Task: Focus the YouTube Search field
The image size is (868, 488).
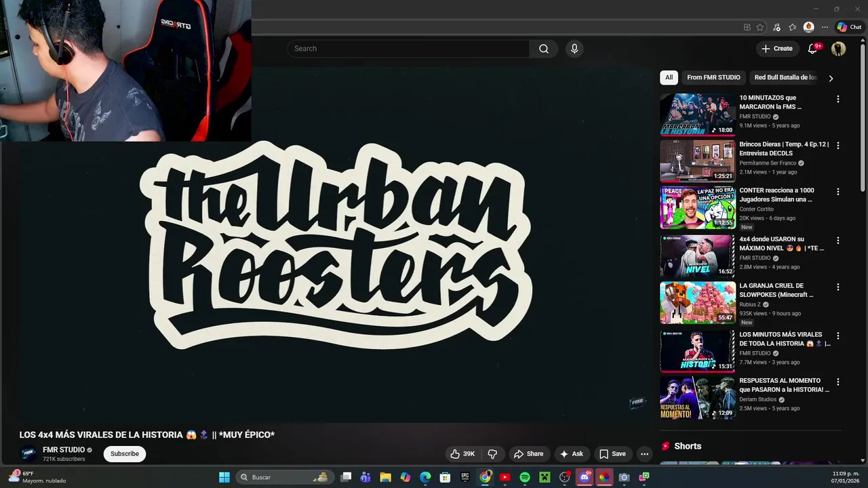Action: pyautogui.click(x=408, y=49)
